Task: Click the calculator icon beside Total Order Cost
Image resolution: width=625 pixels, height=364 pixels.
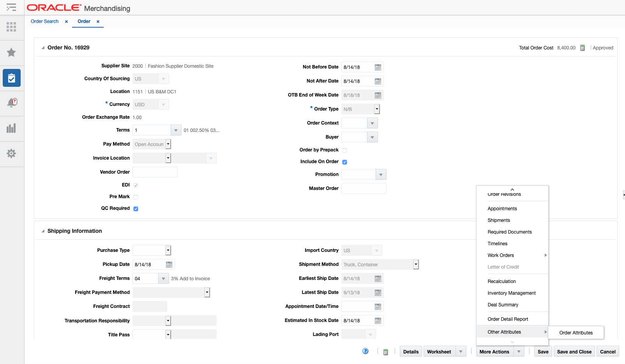Action: coord(582,47)
